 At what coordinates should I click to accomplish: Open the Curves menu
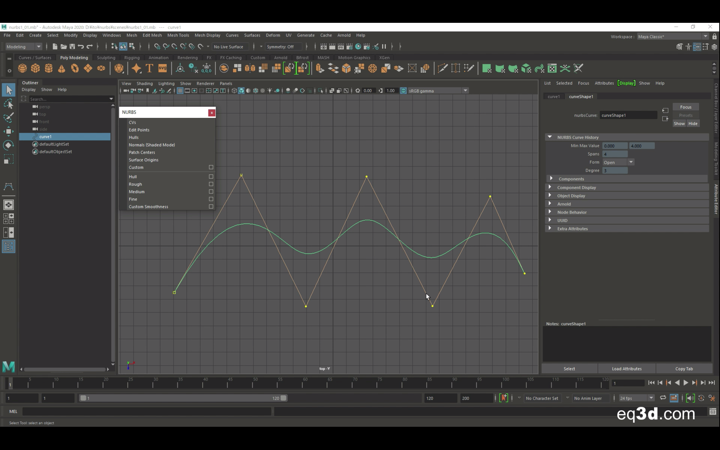(232, 35)
